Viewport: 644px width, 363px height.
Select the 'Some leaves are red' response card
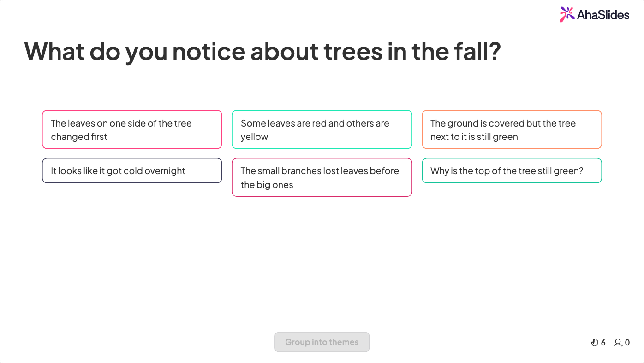click(322, 129)
